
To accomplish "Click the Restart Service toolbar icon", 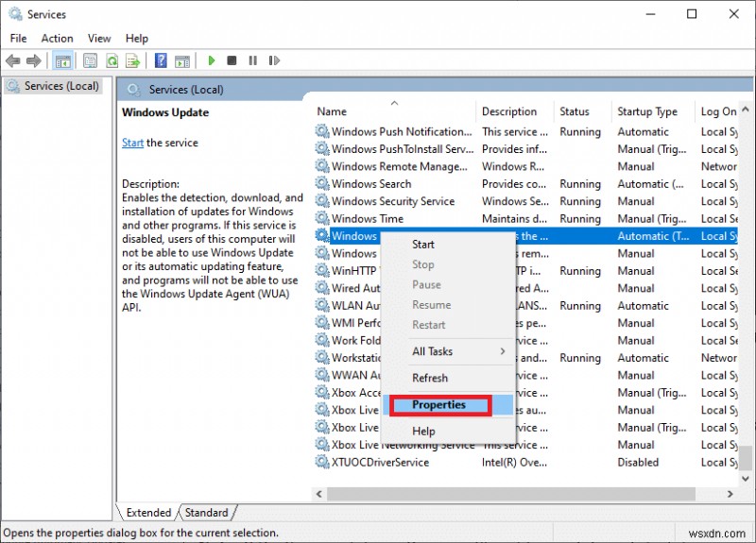I will (274, 60).
